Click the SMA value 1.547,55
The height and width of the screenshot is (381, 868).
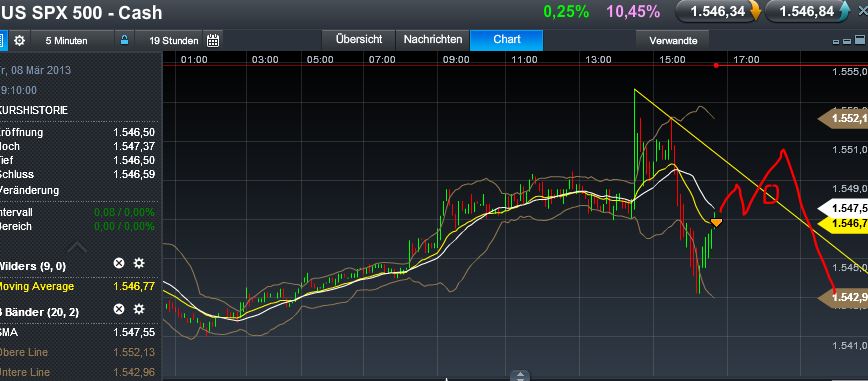tap(134, 332)
